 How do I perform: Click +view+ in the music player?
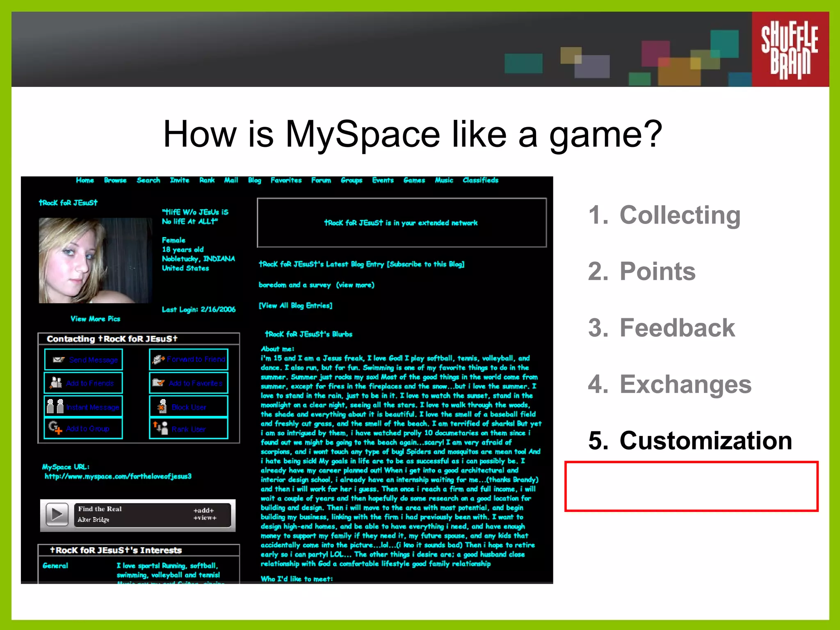pyautogui.click(x=205, y=518)
